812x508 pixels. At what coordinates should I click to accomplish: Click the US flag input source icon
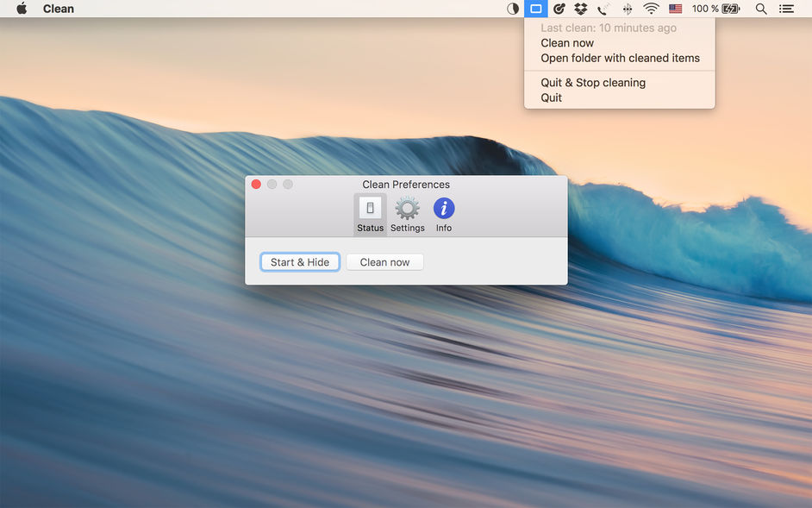(x=675, y=9)
